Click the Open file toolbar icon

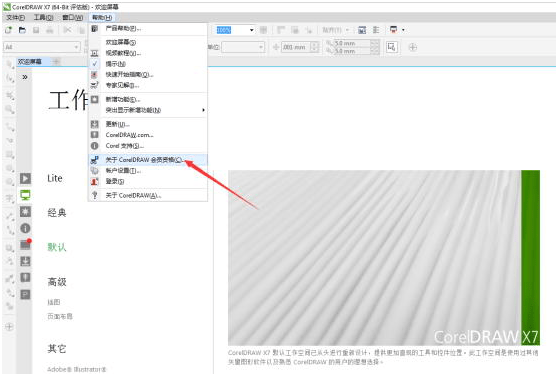(x=22, y=30)
